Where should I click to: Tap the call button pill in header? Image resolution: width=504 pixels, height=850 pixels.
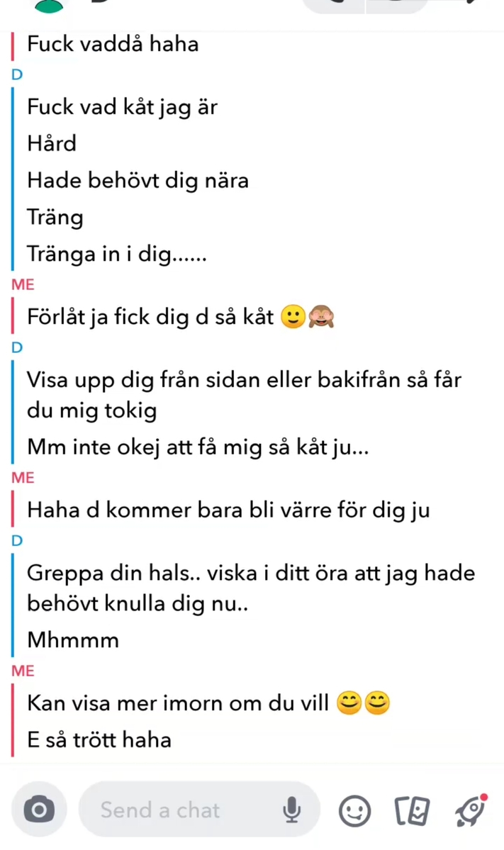coord(334,6)
